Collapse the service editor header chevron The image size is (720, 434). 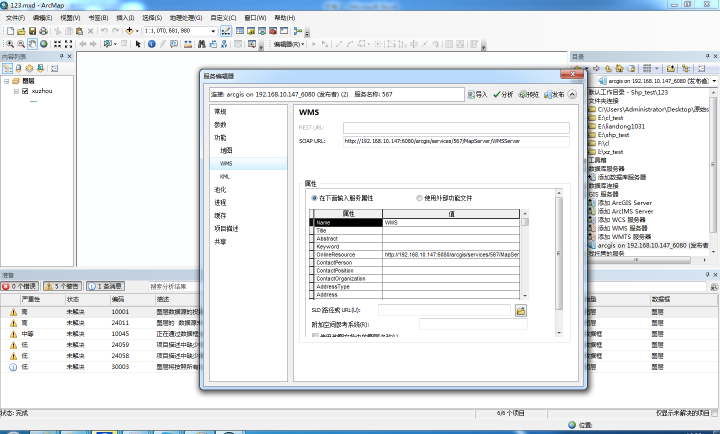572,94
